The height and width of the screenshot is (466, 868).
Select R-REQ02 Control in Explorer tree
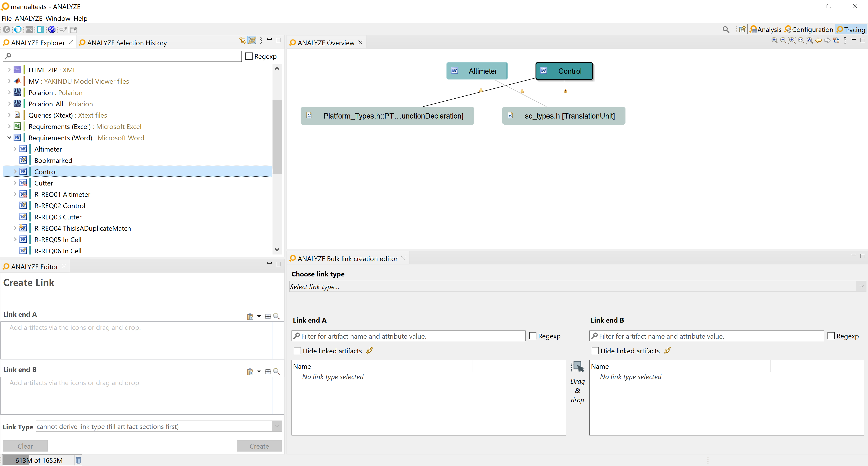point(60,205)
